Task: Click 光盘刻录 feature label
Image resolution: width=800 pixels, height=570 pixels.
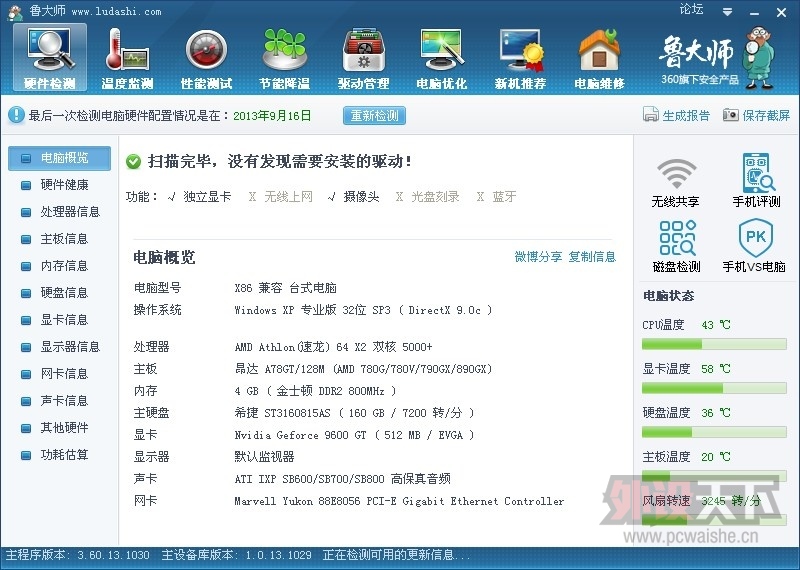Action: pos(435,196)
